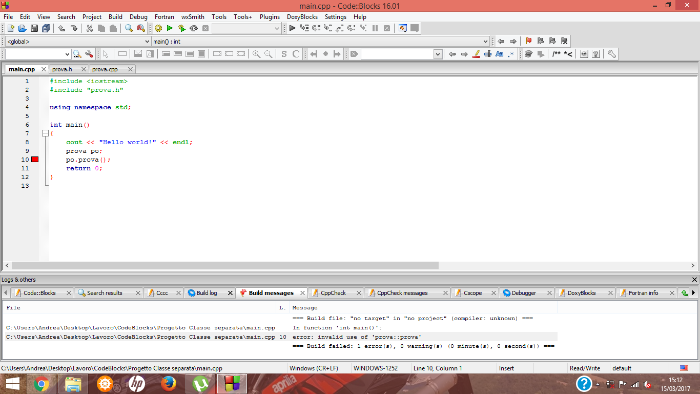Cut selection with scissors icon
The image size is (700, 394).
coord(90,28)
